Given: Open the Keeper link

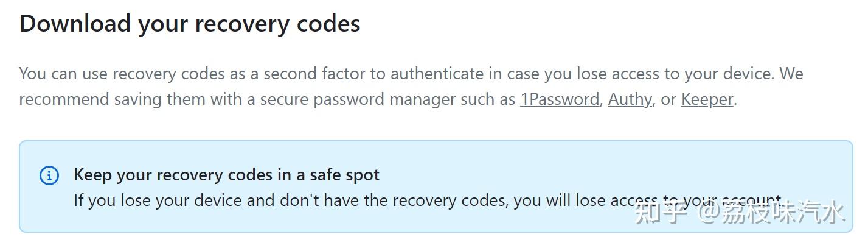Looking at the screenshot, I should coord(707,99).
